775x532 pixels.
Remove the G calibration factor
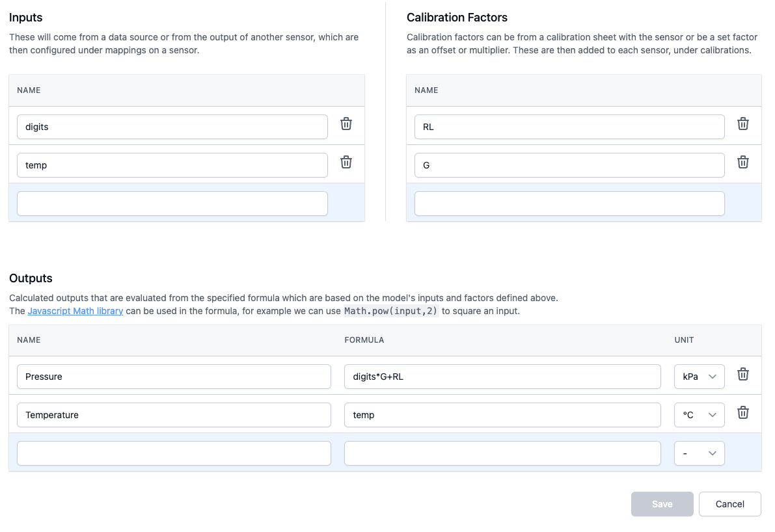point(743,162)
